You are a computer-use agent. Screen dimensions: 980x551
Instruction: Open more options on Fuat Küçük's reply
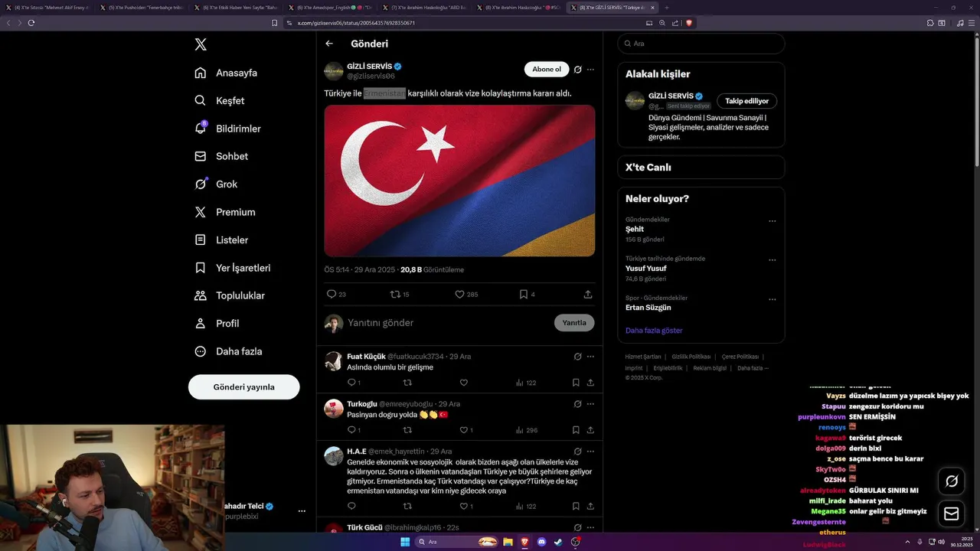tap(590, 357)
